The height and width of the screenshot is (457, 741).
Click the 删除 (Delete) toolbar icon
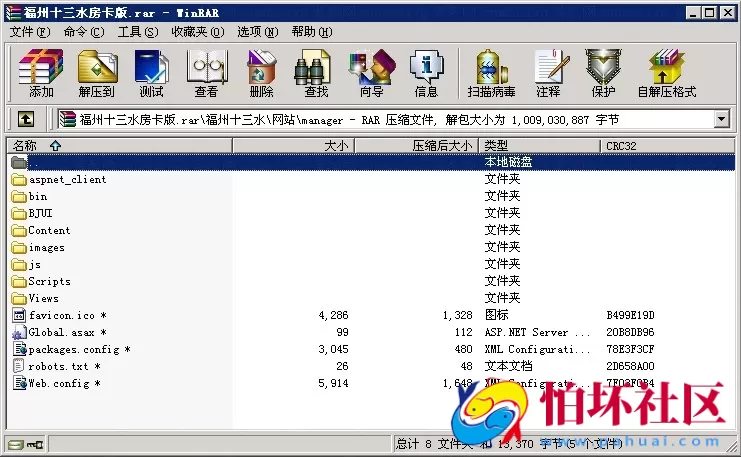tap(261, 73)
